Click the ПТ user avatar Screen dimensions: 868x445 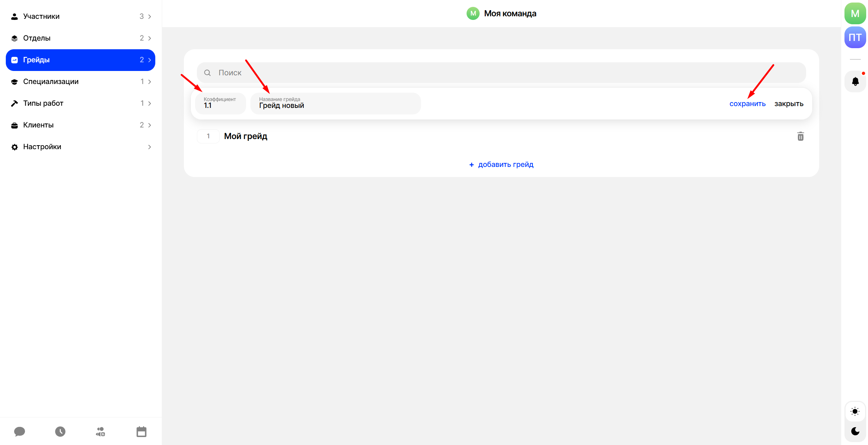click(x=855, y=37)
